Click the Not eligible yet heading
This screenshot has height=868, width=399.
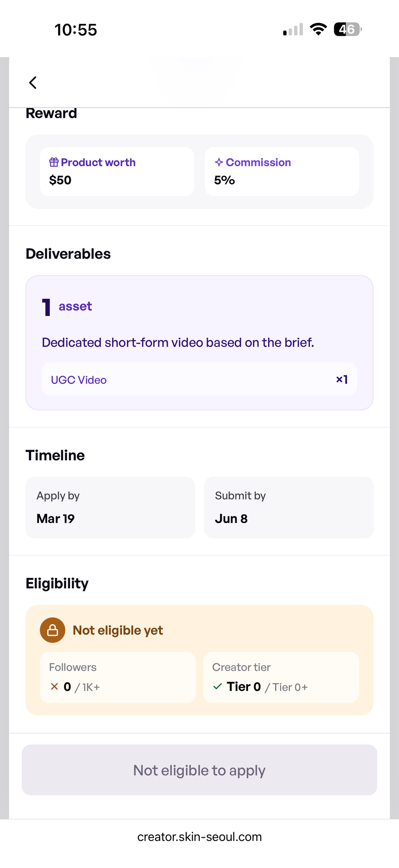(x=118, y=630)
